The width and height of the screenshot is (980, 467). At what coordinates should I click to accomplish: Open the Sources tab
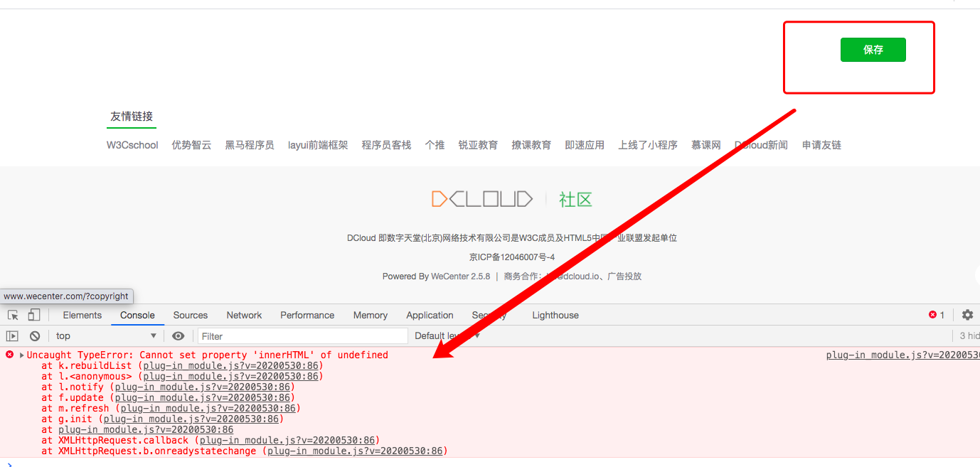click(191, 315)
